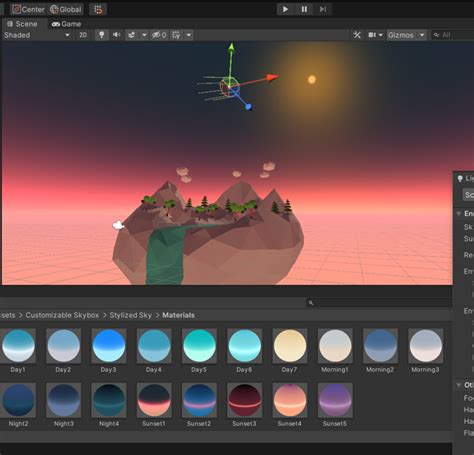
Task: Toggle hidden objects visibility icon
Action: pyautogui.click(x=159, y=35)
